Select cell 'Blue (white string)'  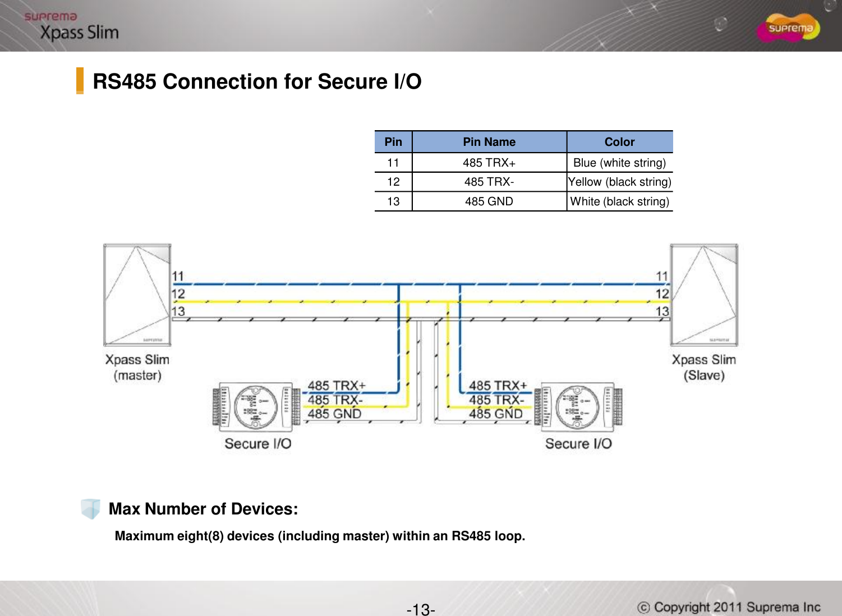(x=620, y=163)
